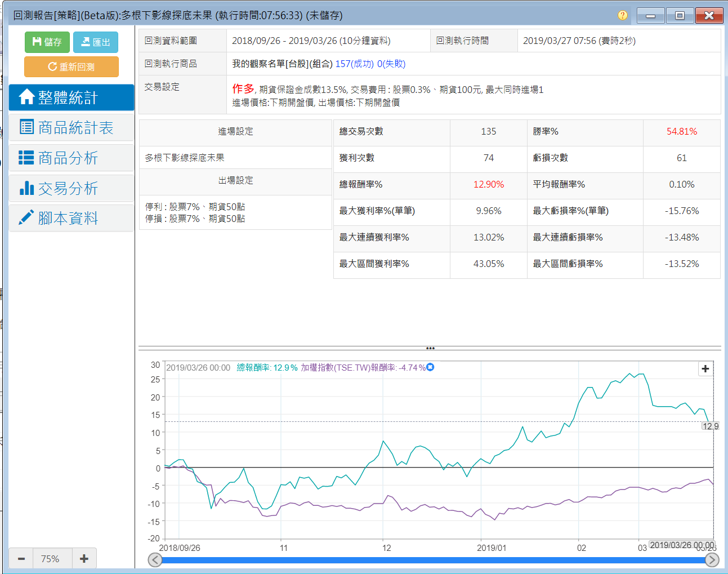
Task: Click the right handle of chart range slider
Action: pos(712,560)
